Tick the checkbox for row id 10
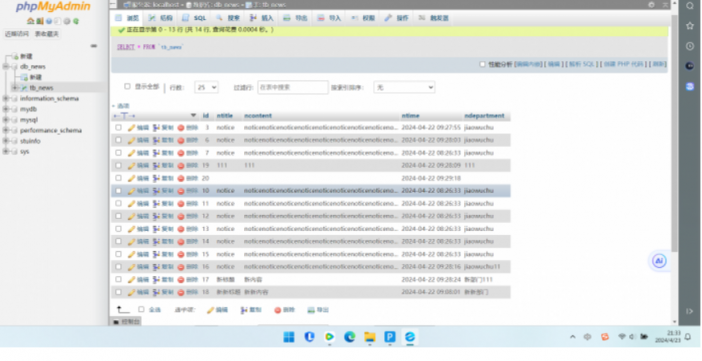Screen dimensions: 702x361 (x=118, y=191)
